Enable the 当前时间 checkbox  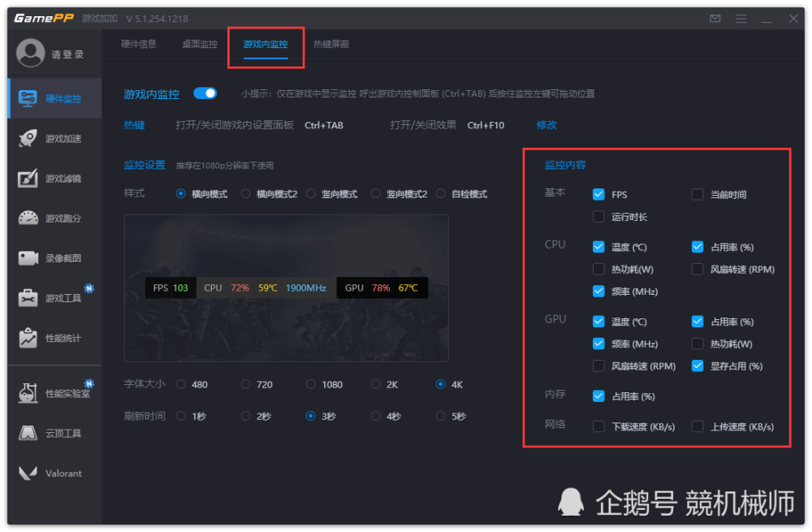click(698, 194)
